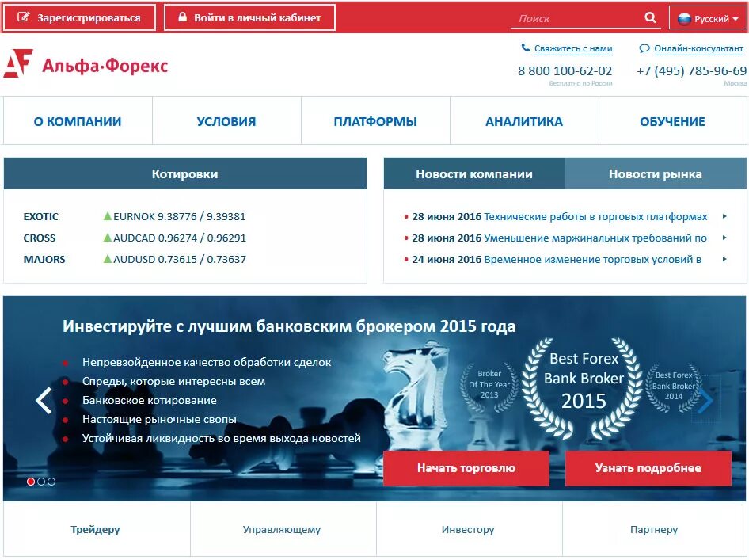749x560 pixels.
Task: Select the Управляющему tab
Action: pos(282,529)
